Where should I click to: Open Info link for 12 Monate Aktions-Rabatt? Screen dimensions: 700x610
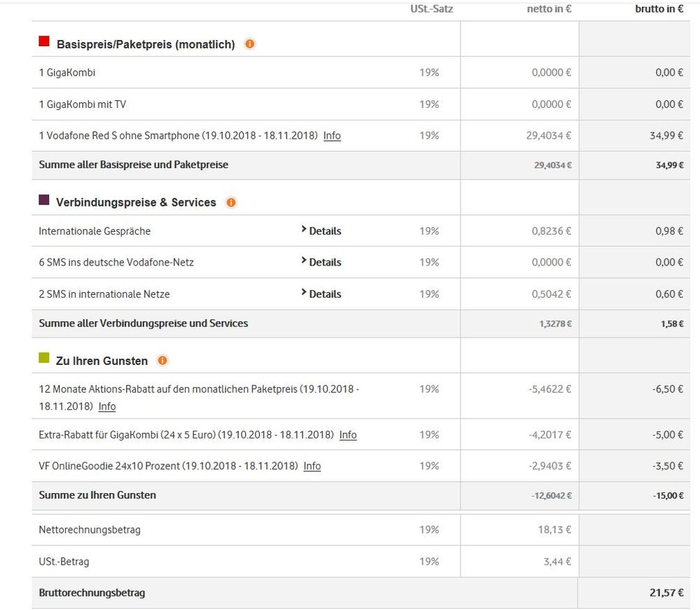click(107, 406)
